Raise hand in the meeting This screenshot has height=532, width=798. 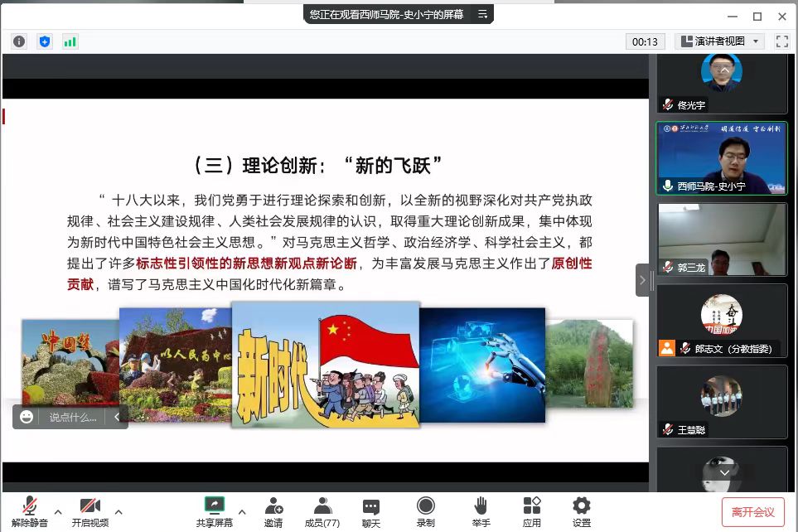(x=481, y=511)
